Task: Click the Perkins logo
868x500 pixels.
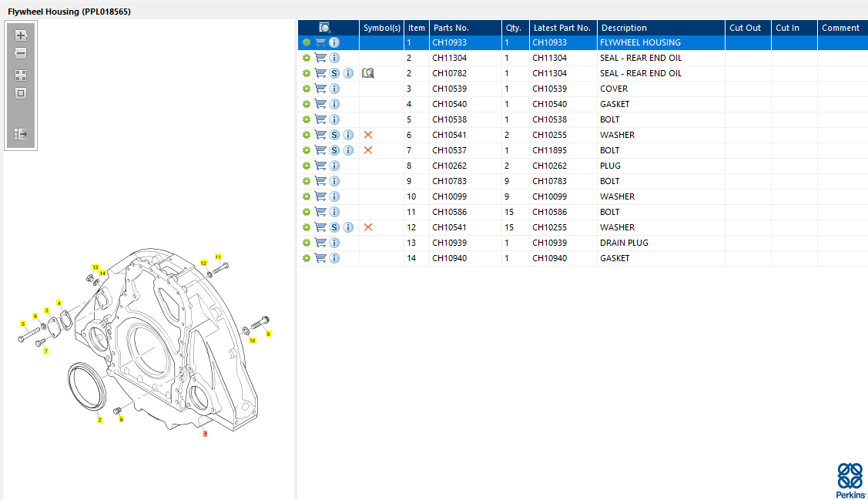Action: click(850, 481)
